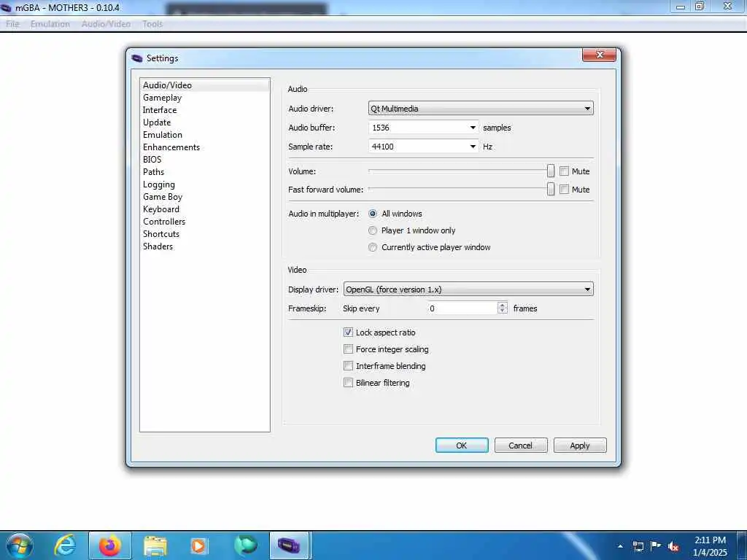
Task: Click the Frameskip frames number field
Action: click(x=462, y=308)
